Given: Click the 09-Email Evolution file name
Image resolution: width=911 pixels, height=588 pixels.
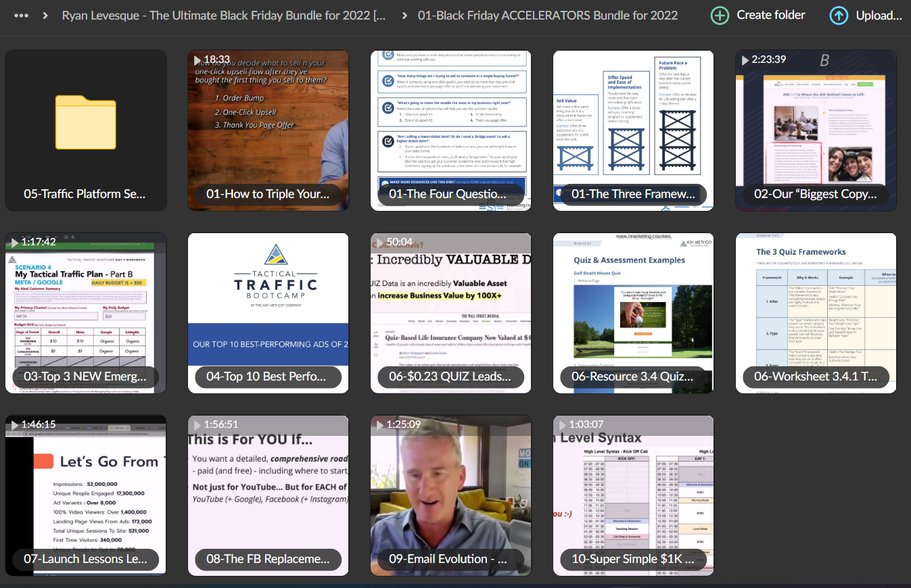Looking at the screenshot, I should (x=448, y=559).
